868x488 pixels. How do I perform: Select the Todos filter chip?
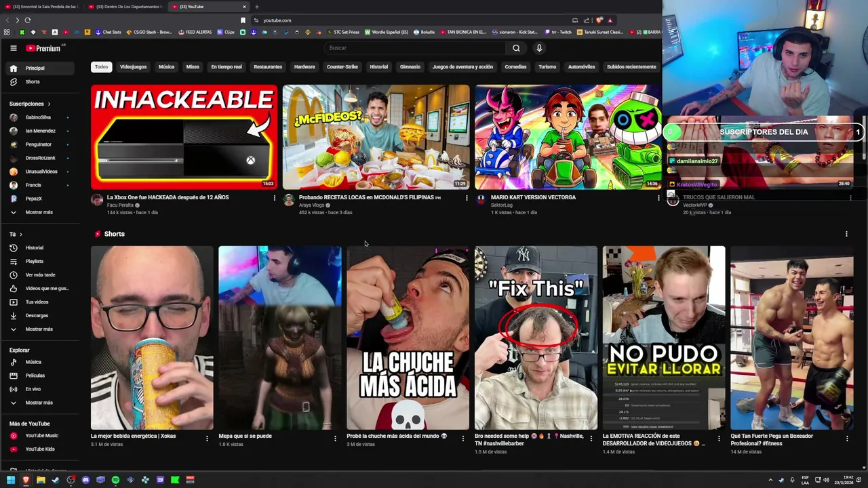[101, 67]
